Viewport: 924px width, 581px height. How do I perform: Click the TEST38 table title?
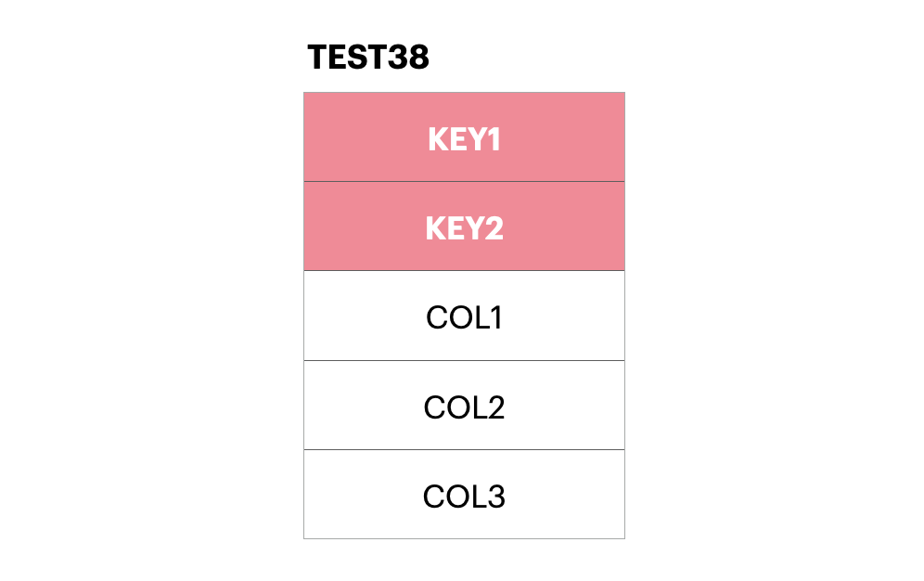click(368, 58)
